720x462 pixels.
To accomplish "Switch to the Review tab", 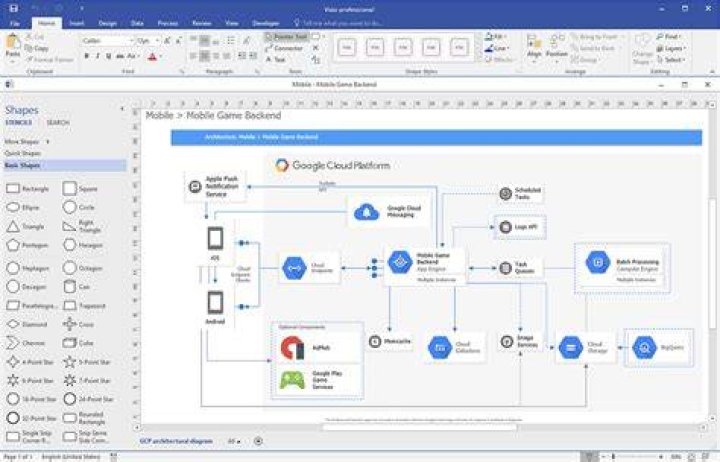I will click(x=202, y=23).
